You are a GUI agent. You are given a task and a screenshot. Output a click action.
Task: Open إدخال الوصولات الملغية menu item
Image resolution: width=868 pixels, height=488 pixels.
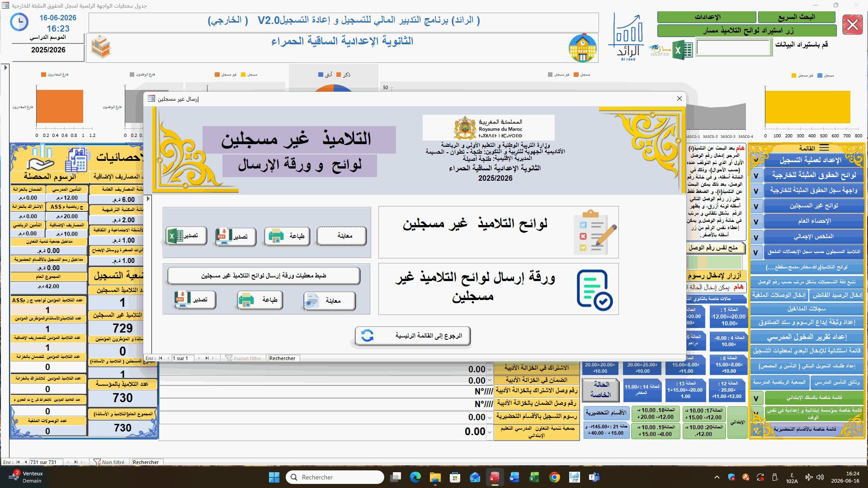[x=778, y=295]
